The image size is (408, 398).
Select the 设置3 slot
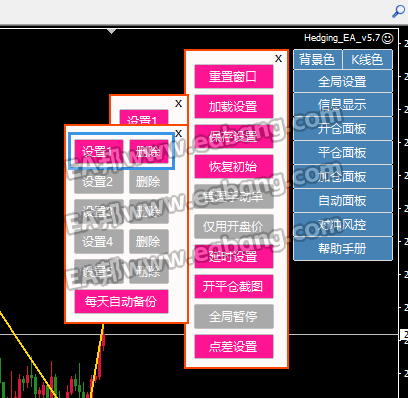click(x=99, y=212)
